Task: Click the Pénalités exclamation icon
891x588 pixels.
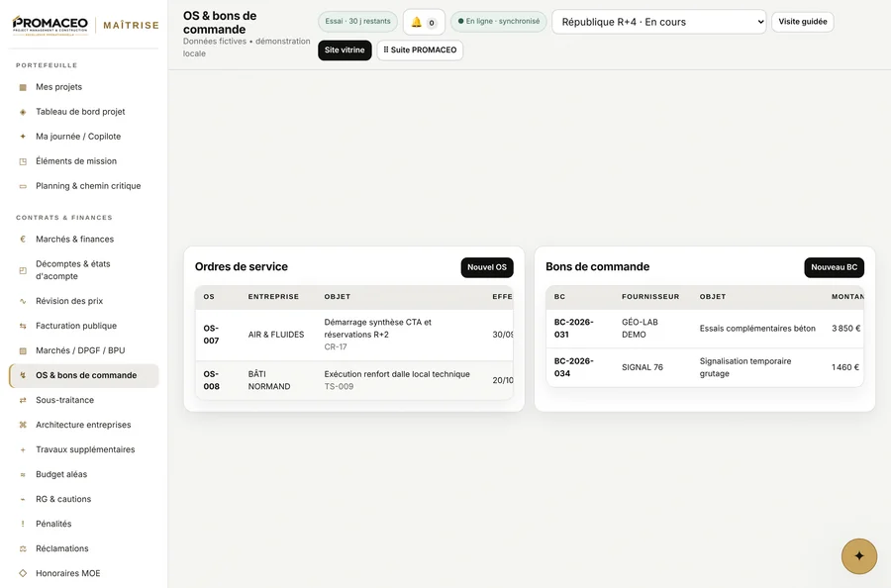Action: tap(23, 524)
